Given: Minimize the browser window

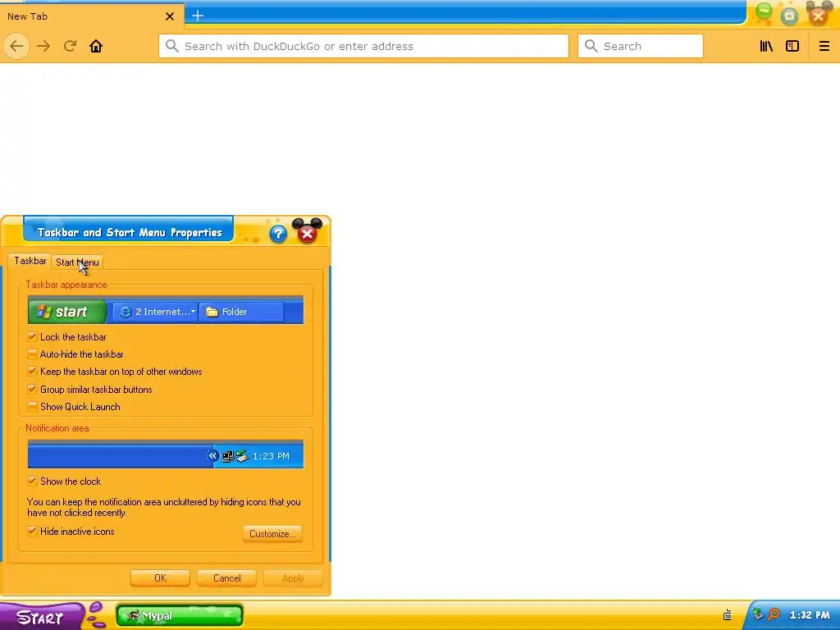Looking at the screenshot, I should click(764, 12).
